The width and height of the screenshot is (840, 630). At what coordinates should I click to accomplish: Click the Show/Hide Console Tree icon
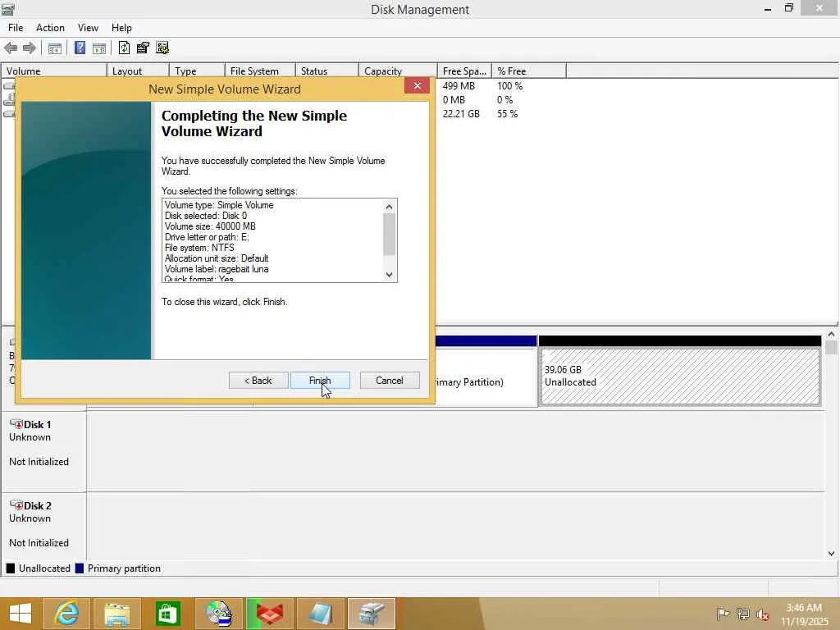[x=55, y=48]
